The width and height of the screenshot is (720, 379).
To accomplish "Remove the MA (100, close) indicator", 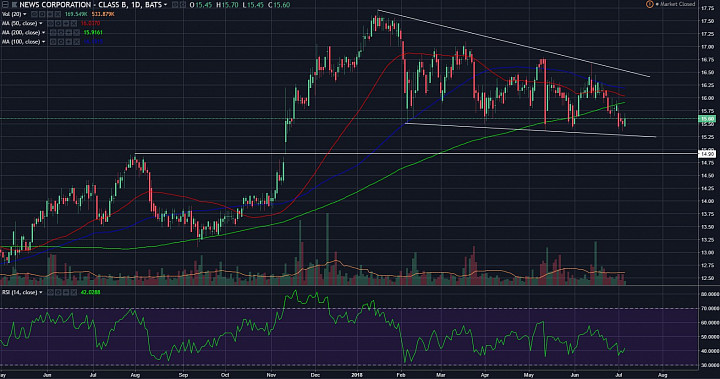I will (76, 42).
